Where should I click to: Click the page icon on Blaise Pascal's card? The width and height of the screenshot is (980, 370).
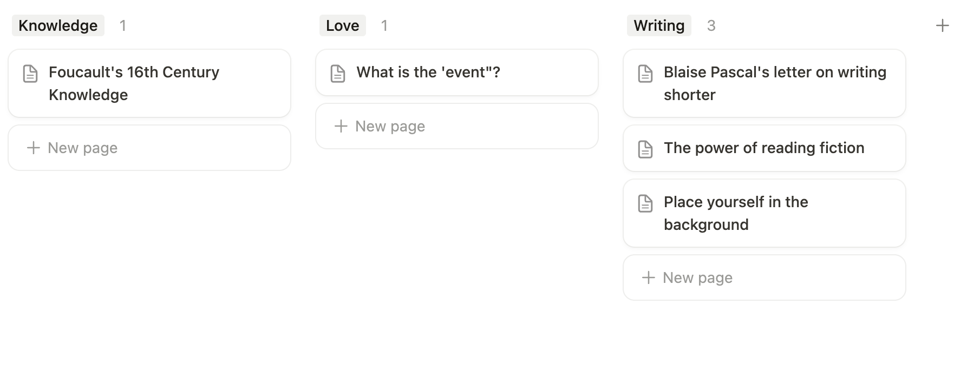645,74
